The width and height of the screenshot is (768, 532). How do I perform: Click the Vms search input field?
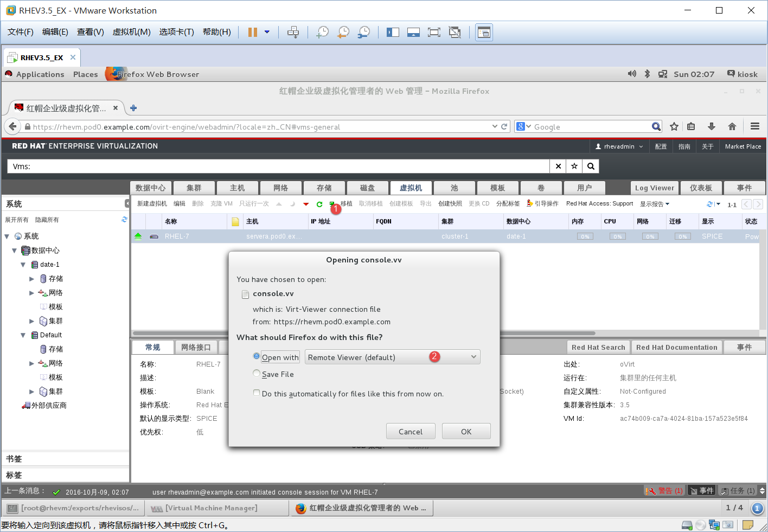[278, 166]
